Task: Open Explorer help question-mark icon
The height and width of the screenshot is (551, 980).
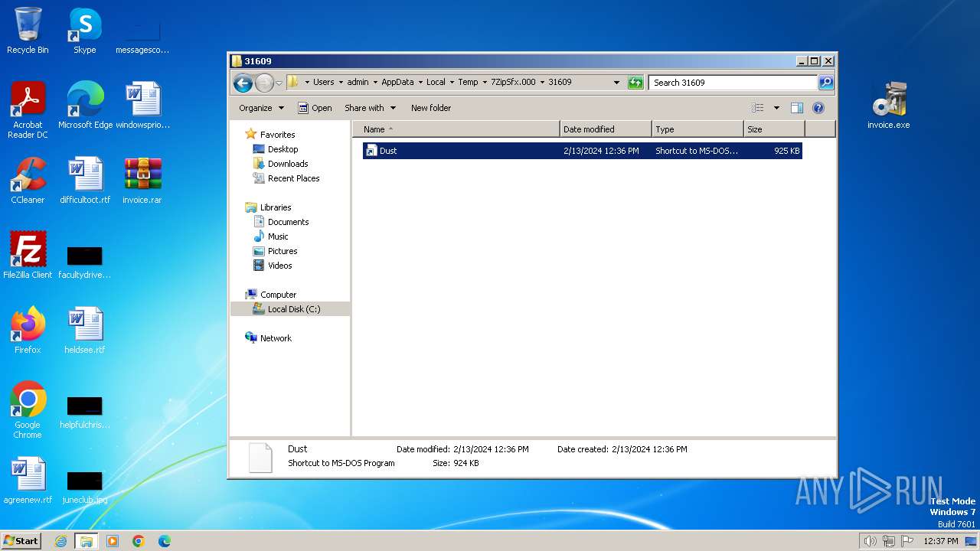Action: [818, 108]
